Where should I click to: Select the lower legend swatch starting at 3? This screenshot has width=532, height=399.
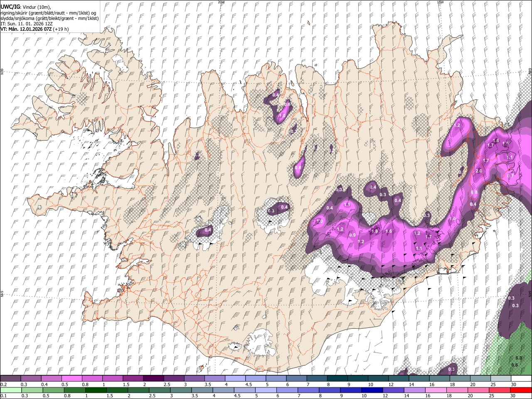[180, 390]
